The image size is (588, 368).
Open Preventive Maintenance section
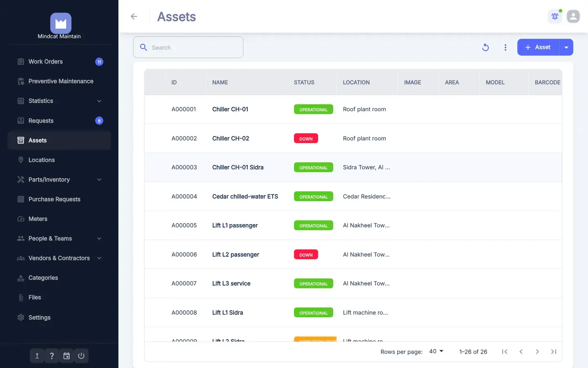point(59,81)
